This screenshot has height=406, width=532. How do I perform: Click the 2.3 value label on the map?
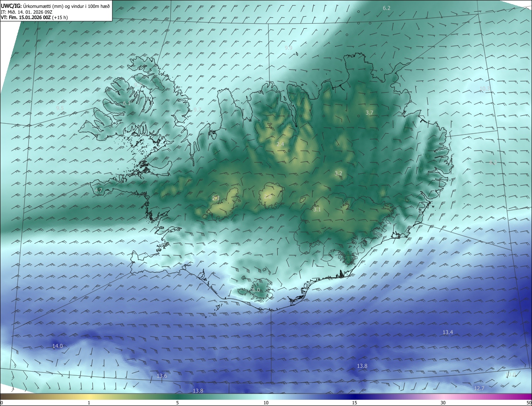pos(215,198)
